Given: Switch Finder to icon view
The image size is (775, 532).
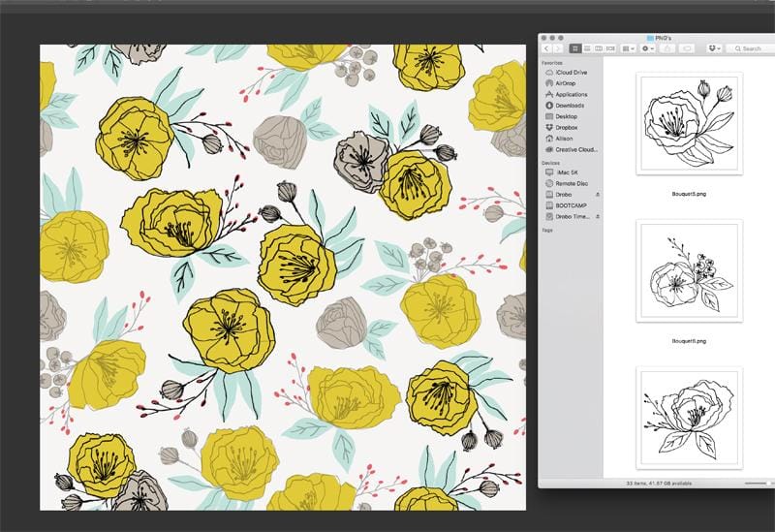Looking at the screenshot, I should [574, 48].
